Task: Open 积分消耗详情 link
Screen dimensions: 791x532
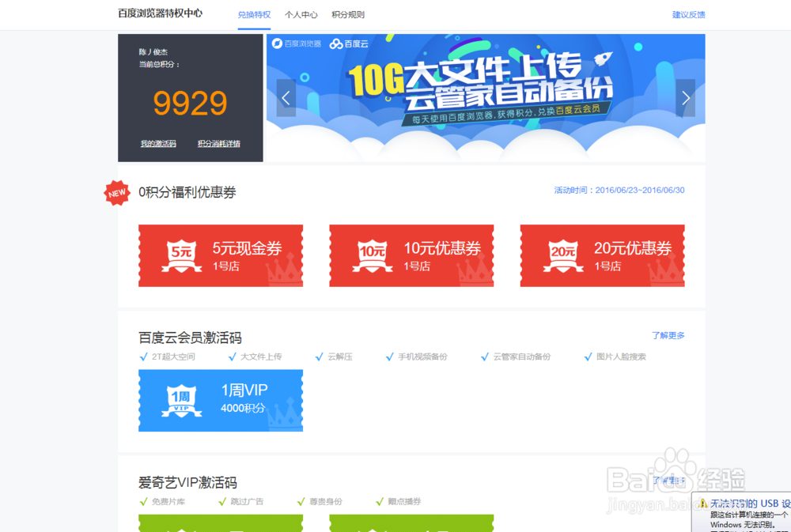Action: (219, 144)
